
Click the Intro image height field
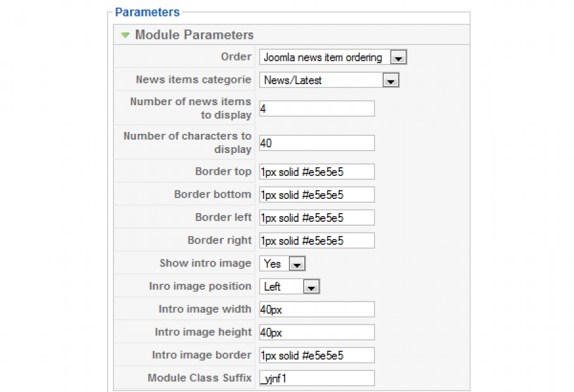point(316,333)
